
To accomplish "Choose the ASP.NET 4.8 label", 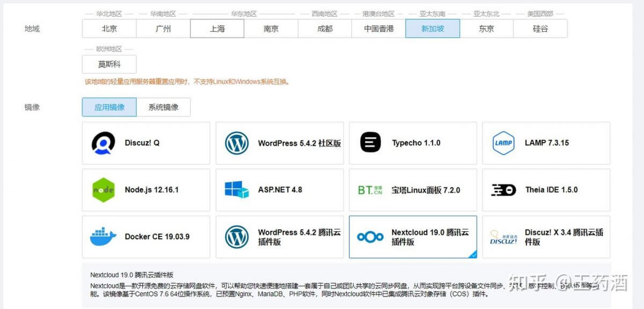I will [x=280, y=190].
